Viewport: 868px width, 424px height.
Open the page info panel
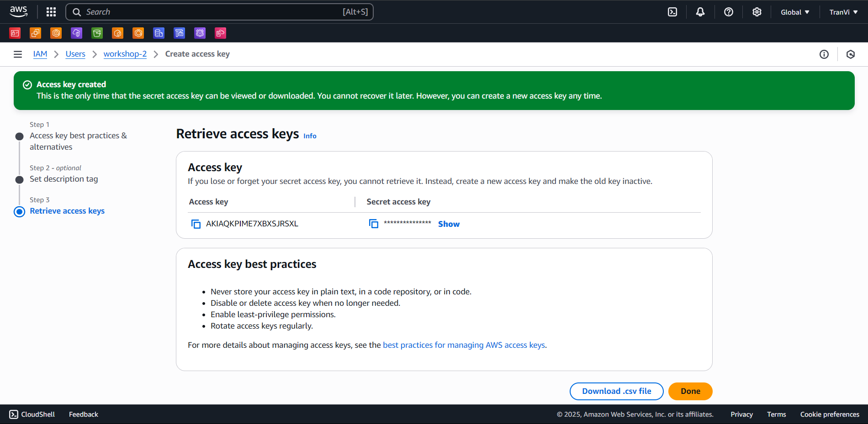tap(824, 54)
